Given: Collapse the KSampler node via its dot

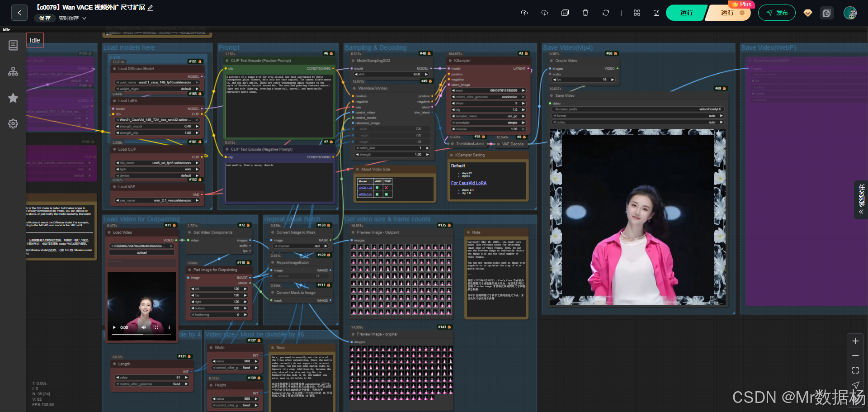Looking at the screenshot, I should coord(451,61).
